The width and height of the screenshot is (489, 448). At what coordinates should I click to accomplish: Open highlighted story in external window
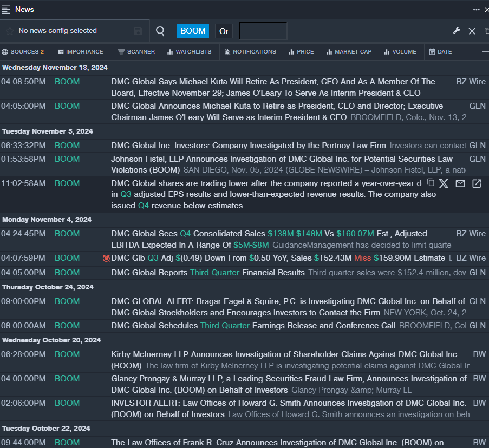coord(477,183)
